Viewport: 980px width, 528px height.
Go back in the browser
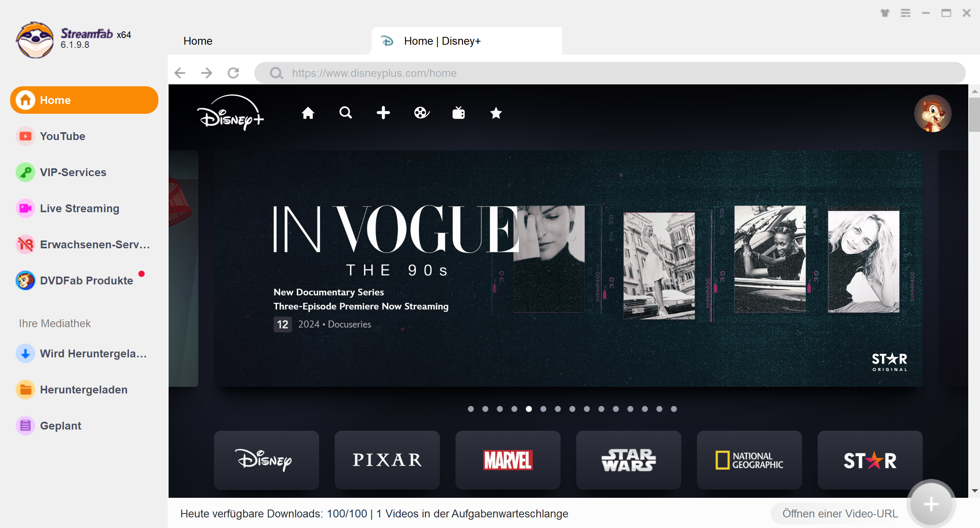click(180, 73)
